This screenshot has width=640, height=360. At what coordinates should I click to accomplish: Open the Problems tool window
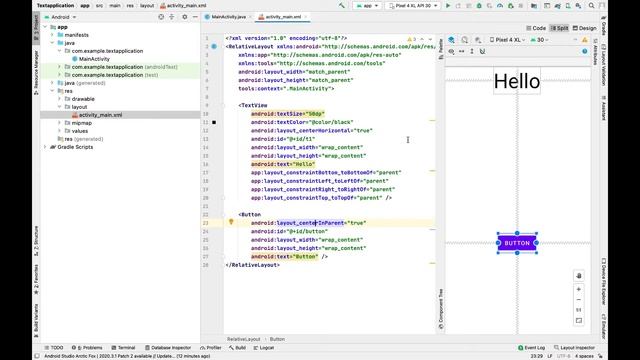[87, 348]
